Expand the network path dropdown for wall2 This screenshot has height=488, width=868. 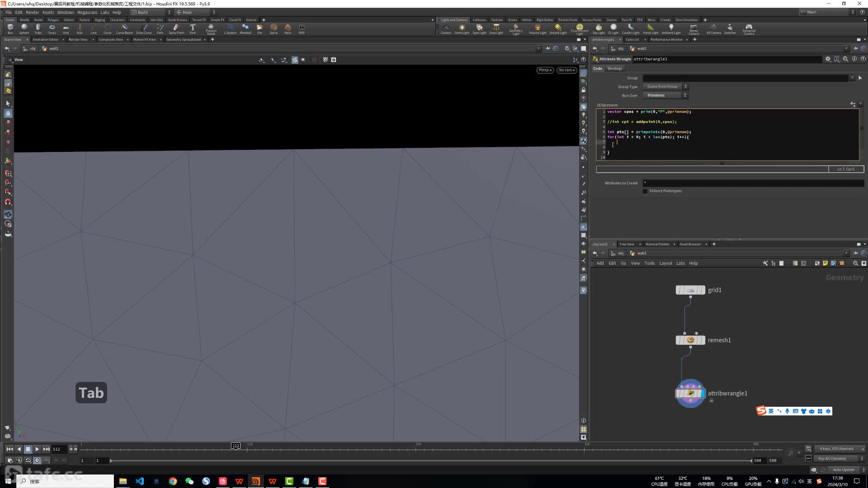point(846,253)
